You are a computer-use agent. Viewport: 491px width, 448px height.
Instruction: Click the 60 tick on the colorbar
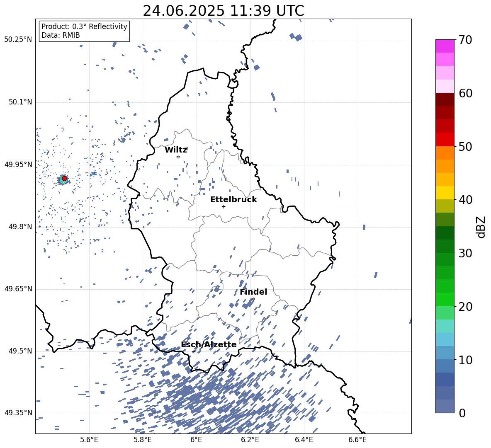(465, 93)
